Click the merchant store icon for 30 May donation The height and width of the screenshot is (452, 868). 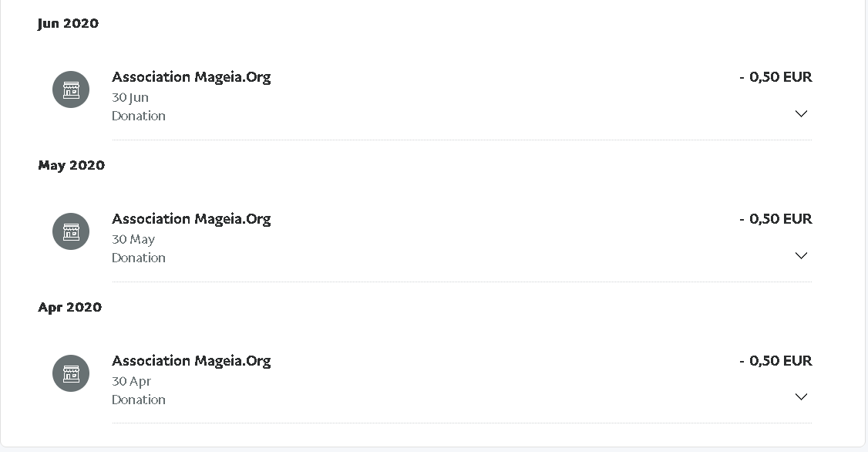(x=71, y=231)
